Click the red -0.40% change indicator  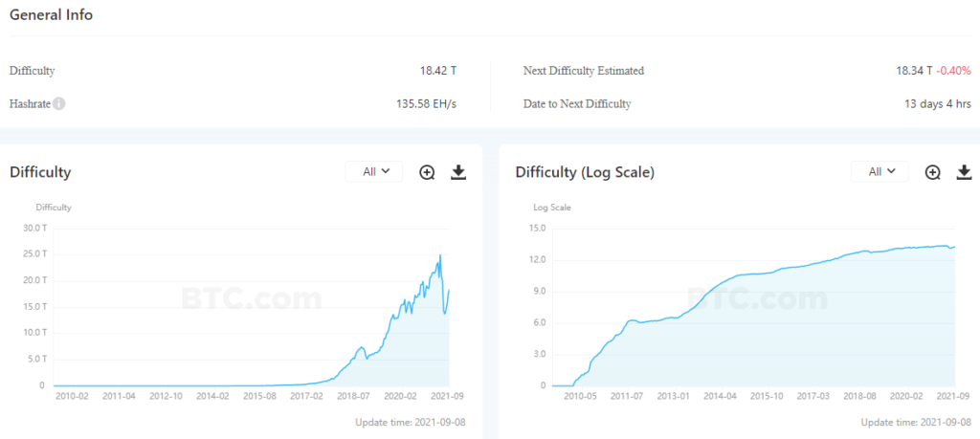[x=953, y=71]
